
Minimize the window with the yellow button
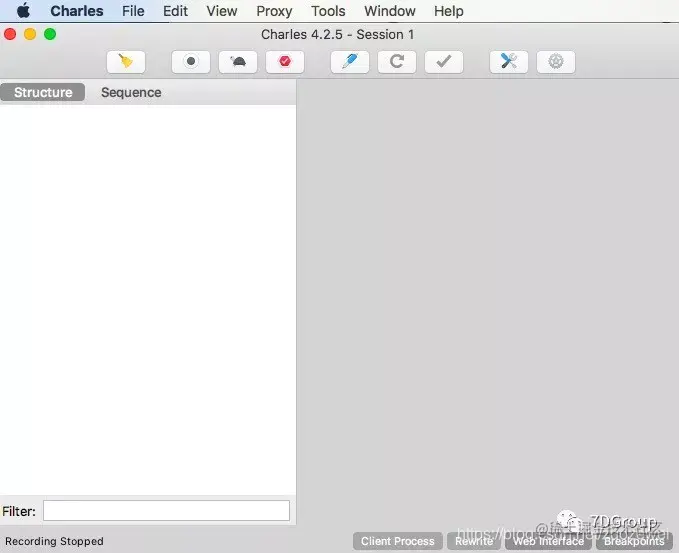30,34
